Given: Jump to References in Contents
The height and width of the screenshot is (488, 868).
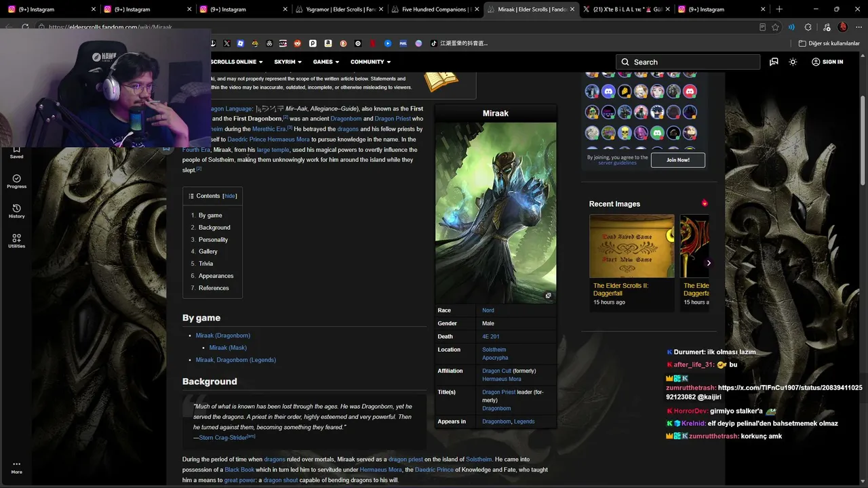Looking at the screenshot, I should (x=214, y=288).
